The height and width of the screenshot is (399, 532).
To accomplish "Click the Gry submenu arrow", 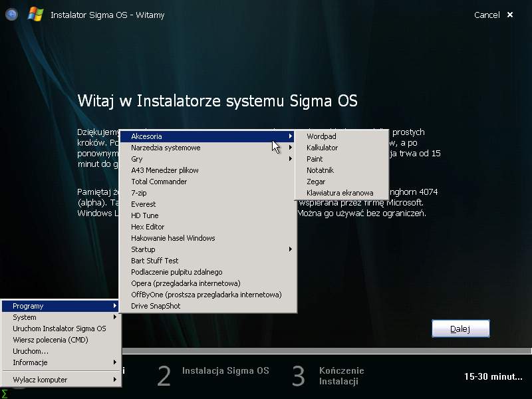I will [291, 159].
